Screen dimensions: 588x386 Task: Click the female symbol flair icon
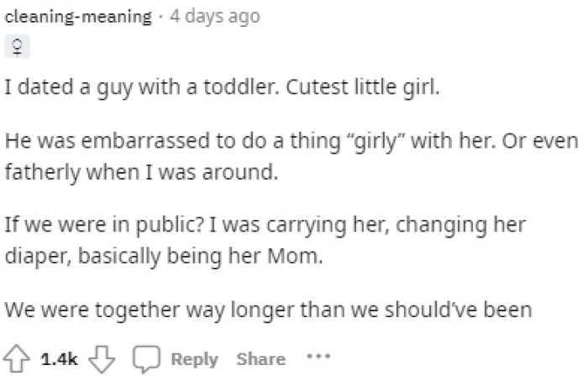coord(15,50)
